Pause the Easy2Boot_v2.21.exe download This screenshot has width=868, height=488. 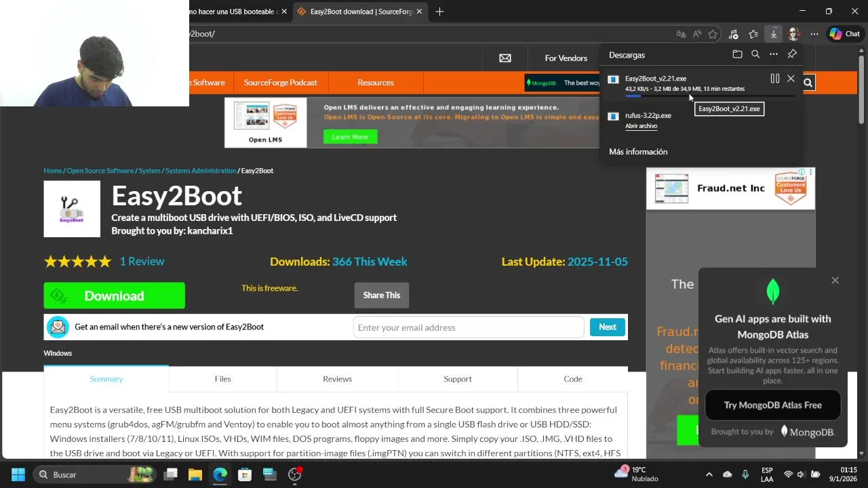coord(774,79)
